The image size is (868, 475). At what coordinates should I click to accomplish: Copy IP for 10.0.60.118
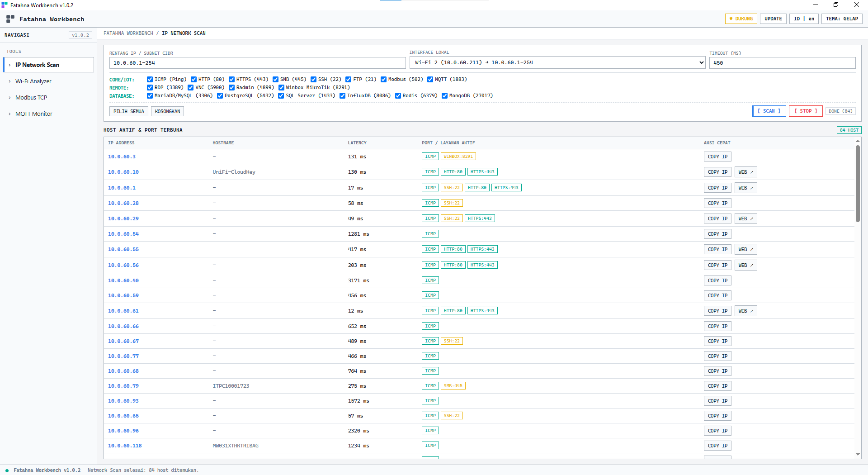point(717,446)
